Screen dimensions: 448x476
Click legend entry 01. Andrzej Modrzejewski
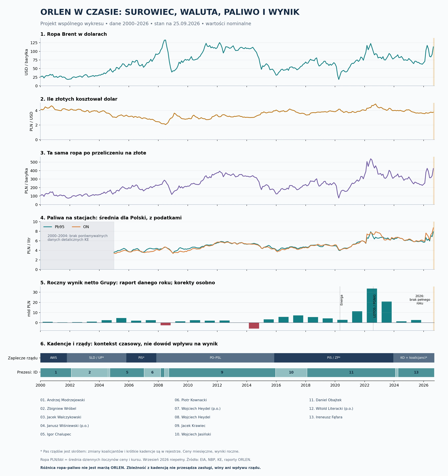point(62,400)
